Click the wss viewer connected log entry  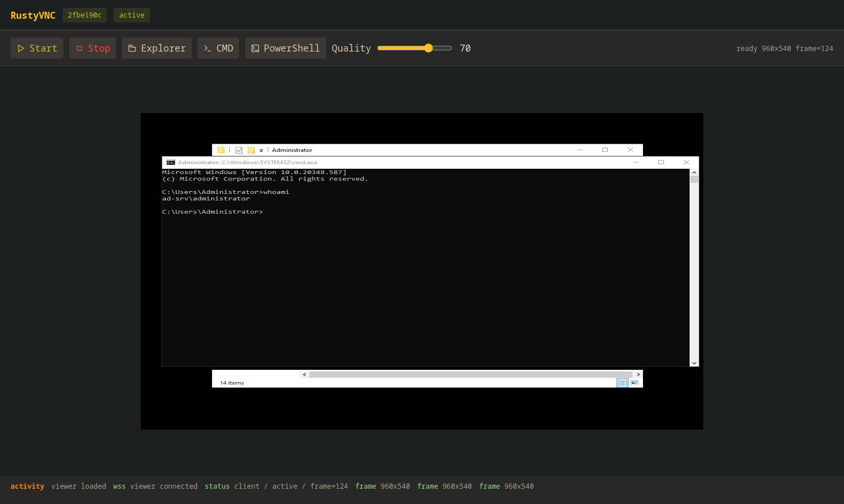click(x=155, y=486)
